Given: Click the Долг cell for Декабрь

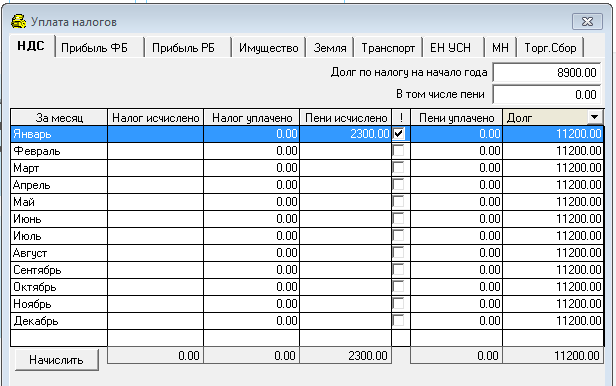Looking at the screenshot, I should [x=553, y=321].
